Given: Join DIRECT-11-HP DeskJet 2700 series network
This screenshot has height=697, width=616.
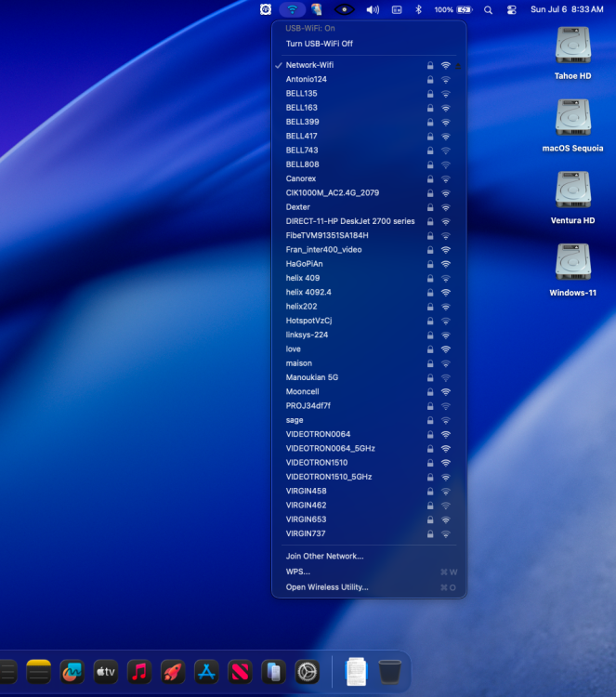Looking at the screenshot, I should point(369,221).
